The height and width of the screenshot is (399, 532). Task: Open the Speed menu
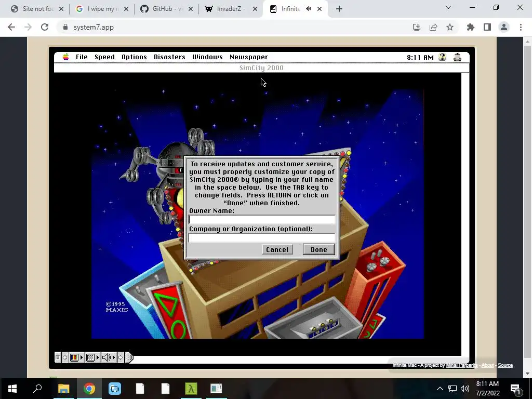[x=104, y=57]
